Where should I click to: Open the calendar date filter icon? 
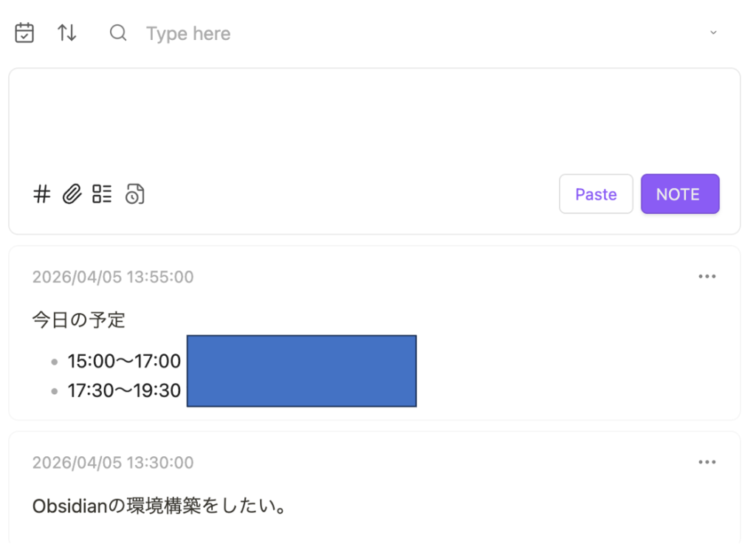click(24, 33)
